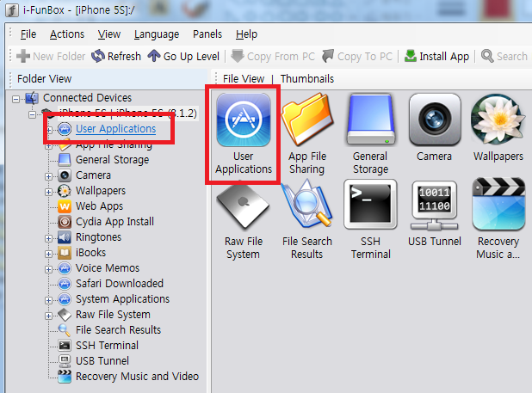Switch to the File View tab
The height and width of the screenshot is (393, 532).
click(244, 78)
